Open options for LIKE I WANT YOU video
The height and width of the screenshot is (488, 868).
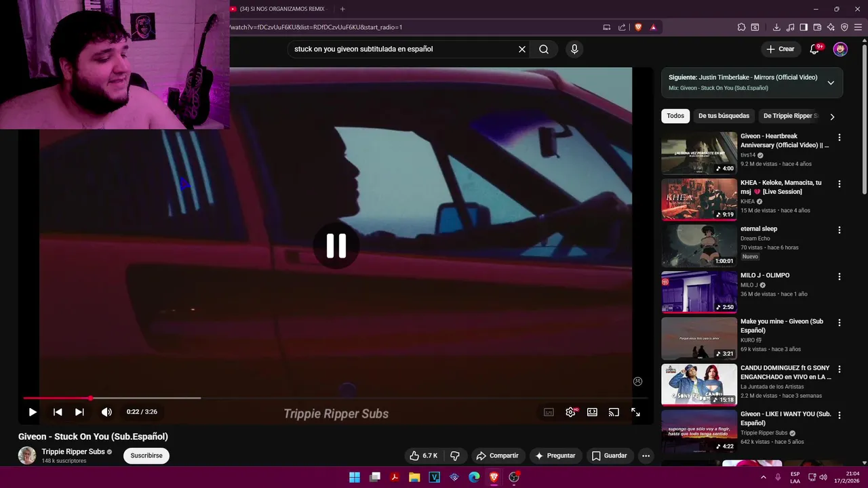point(840,415)
